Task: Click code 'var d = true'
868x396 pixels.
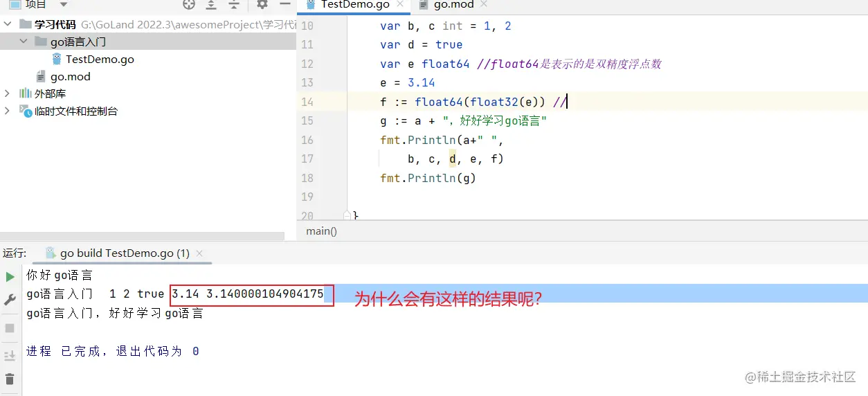Action: (x=421, y=44)
